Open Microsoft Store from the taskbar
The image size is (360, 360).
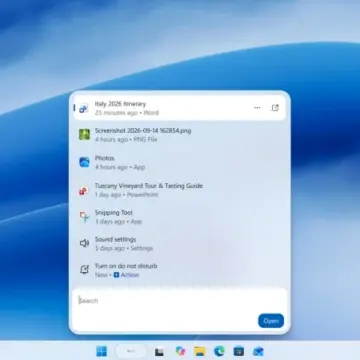(239, 351)
